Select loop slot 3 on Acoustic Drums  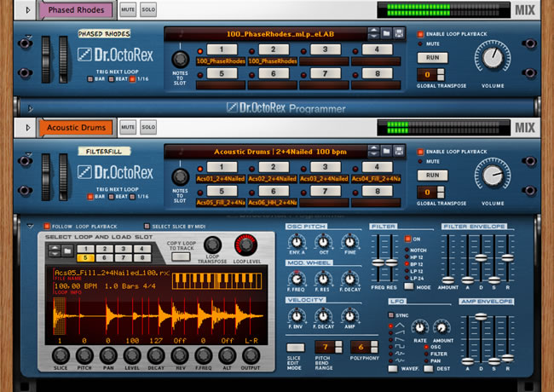coord(325,167)
